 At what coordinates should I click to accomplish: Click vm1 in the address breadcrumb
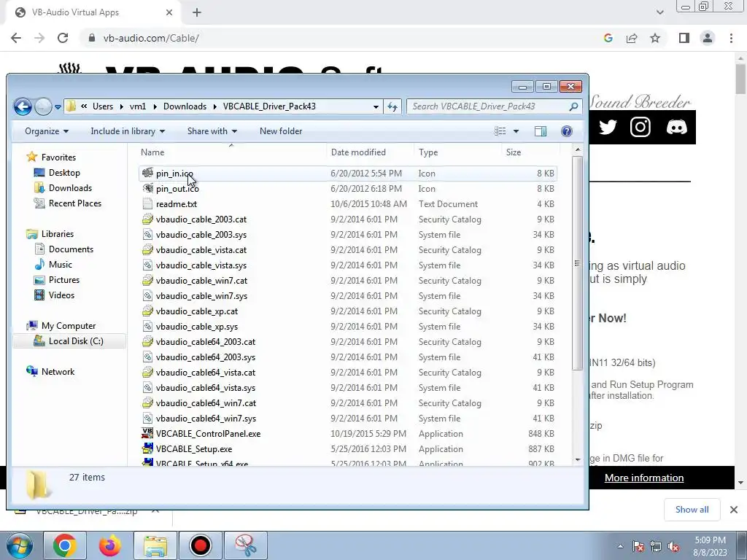point(138,106)
